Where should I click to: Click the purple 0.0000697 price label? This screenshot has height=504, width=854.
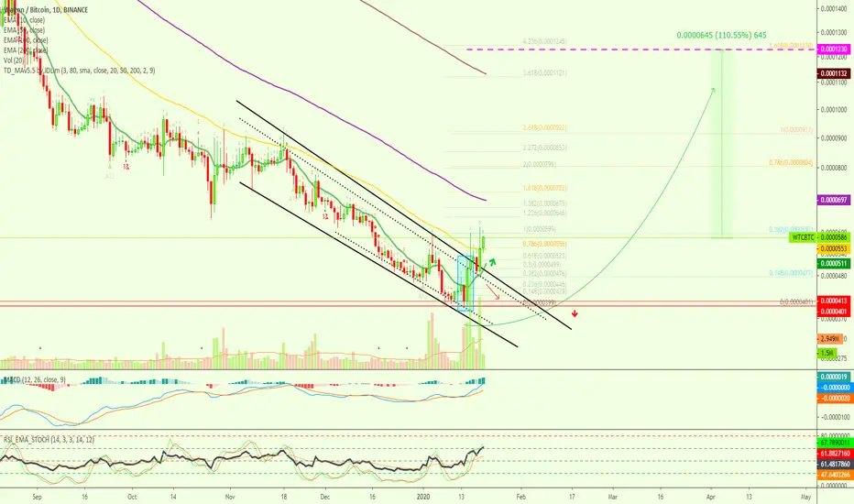833,200
